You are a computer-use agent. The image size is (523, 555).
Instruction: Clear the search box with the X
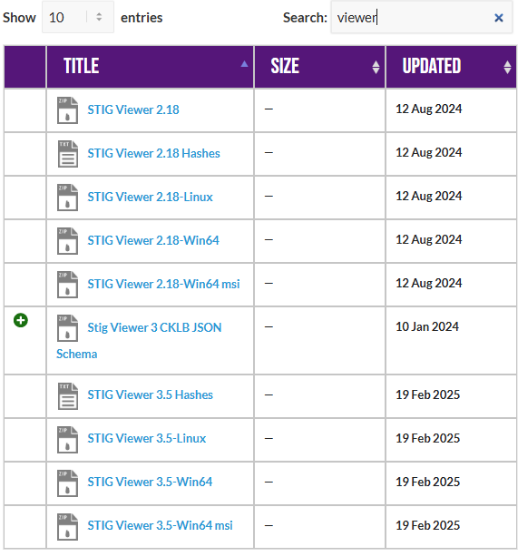[x=499, y=18]
